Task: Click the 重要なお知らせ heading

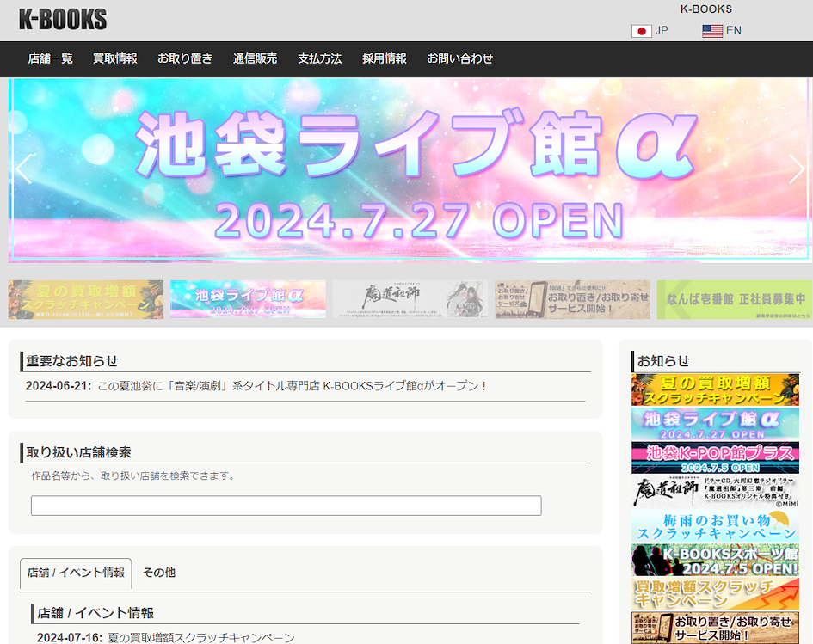Action: pos(72,361)
